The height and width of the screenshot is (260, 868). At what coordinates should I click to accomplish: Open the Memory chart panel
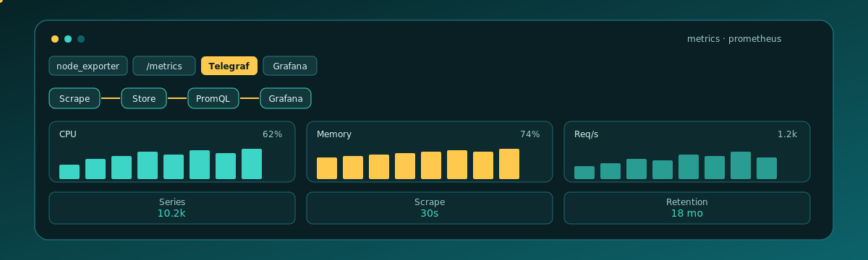point(430,152)
